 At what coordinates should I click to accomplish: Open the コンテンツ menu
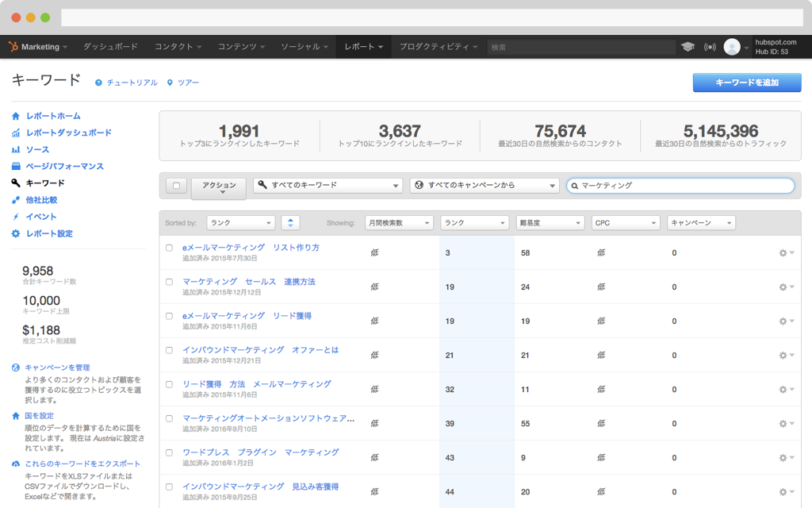coord(241,47)
